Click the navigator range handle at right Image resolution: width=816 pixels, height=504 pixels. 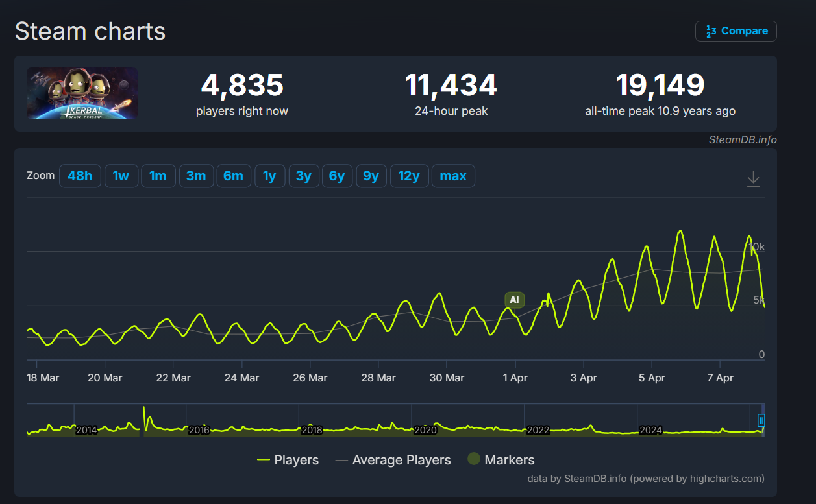[761, 420]
